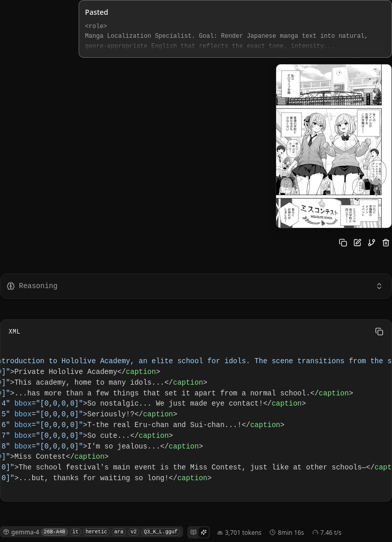Click the 'Miss Contest' caption line
The image size is (392, 542).
[54, 457]
